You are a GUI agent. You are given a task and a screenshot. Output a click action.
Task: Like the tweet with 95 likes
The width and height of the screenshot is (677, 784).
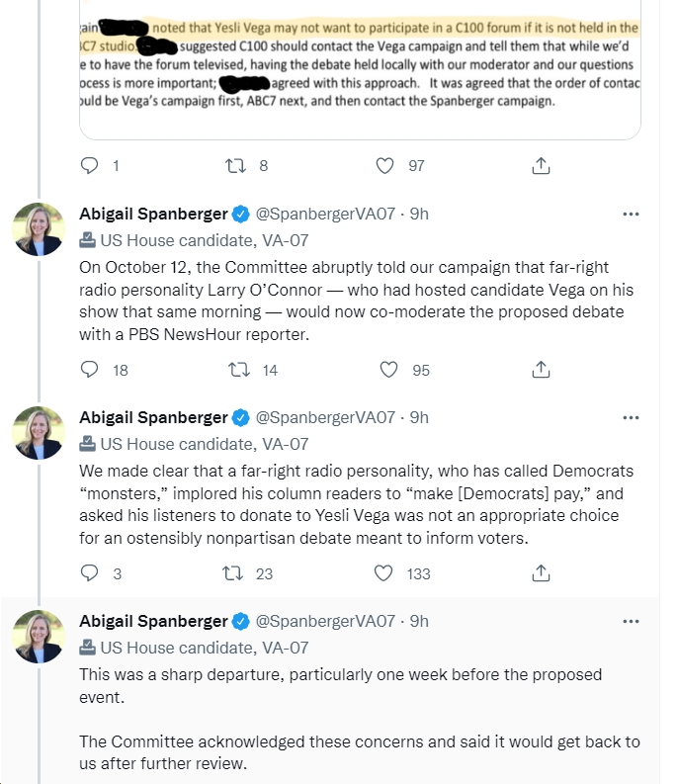(x=389, y=370)
